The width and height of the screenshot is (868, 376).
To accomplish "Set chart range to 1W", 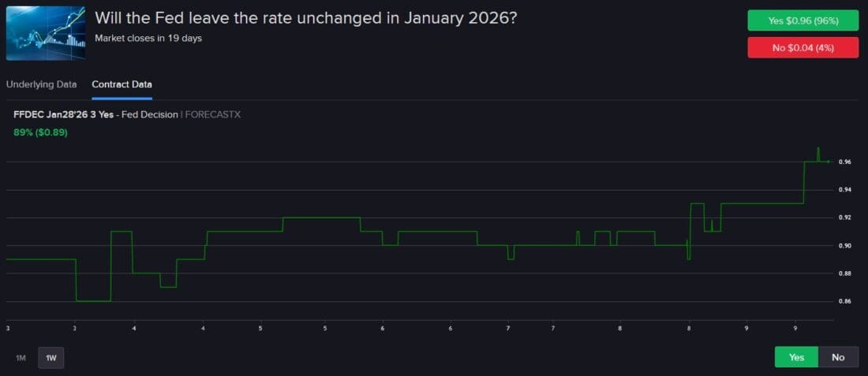I will (x=51, y=358).
